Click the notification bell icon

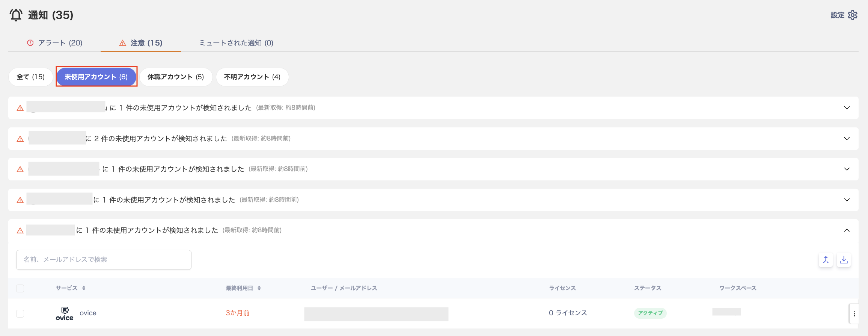16,15
